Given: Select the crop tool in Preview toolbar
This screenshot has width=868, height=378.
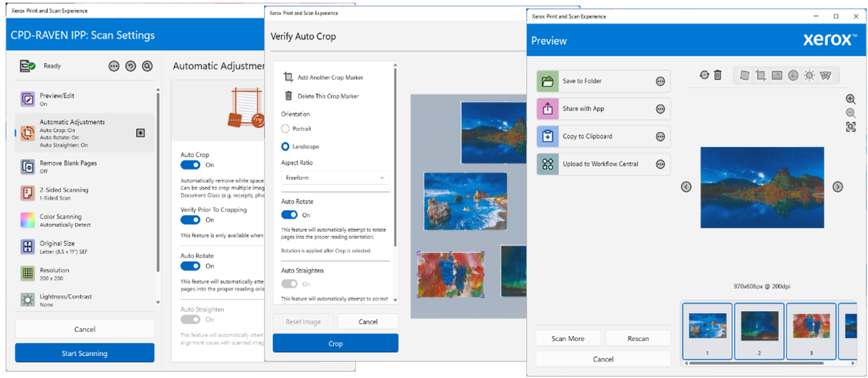Looking at the screenshot, I should 761,75.
